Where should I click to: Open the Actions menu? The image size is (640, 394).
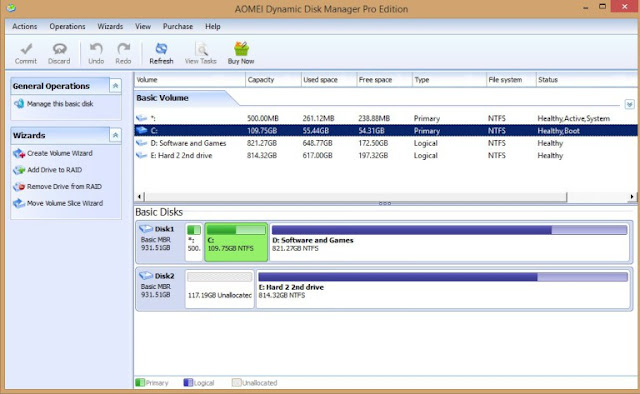(24, 27)
